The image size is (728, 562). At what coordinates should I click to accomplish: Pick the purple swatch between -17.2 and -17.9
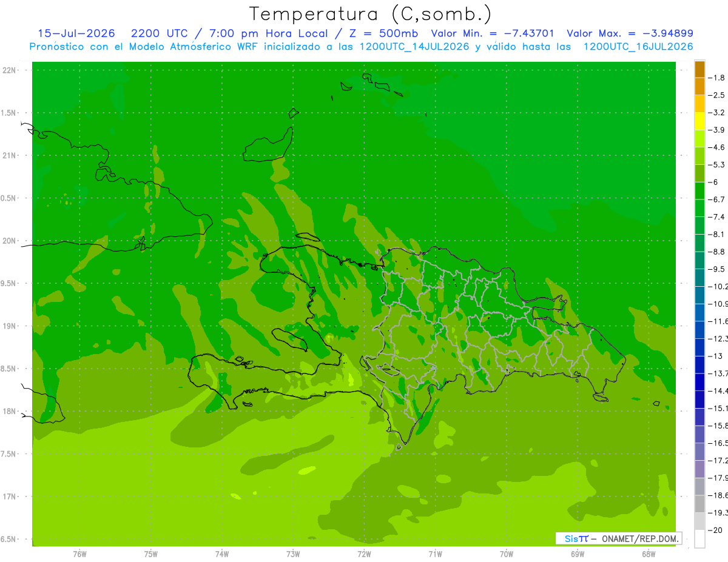[x=699, y=469]
